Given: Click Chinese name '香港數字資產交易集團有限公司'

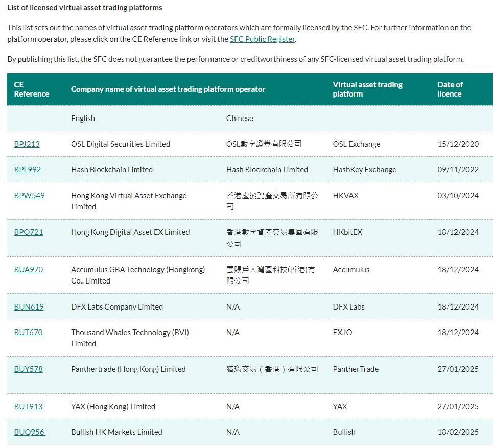Looking at the screenshot, I should (272, 238).
